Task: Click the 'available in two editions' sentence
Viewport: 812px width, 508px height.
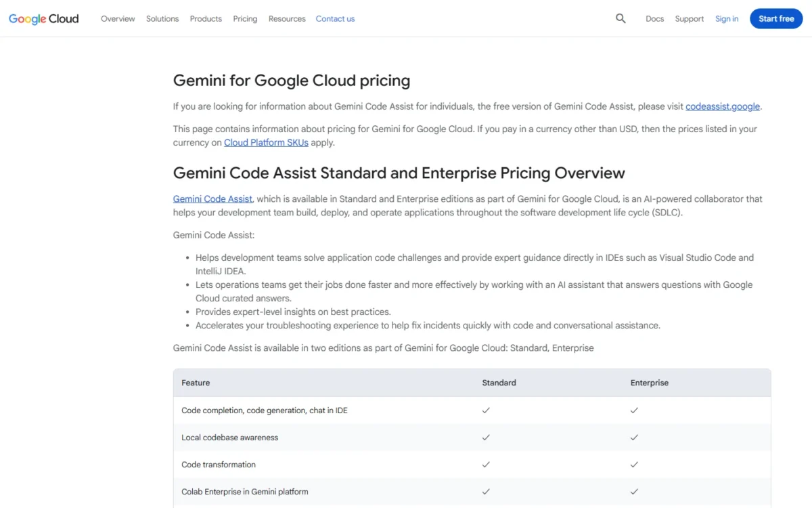Action: point(384,348)
